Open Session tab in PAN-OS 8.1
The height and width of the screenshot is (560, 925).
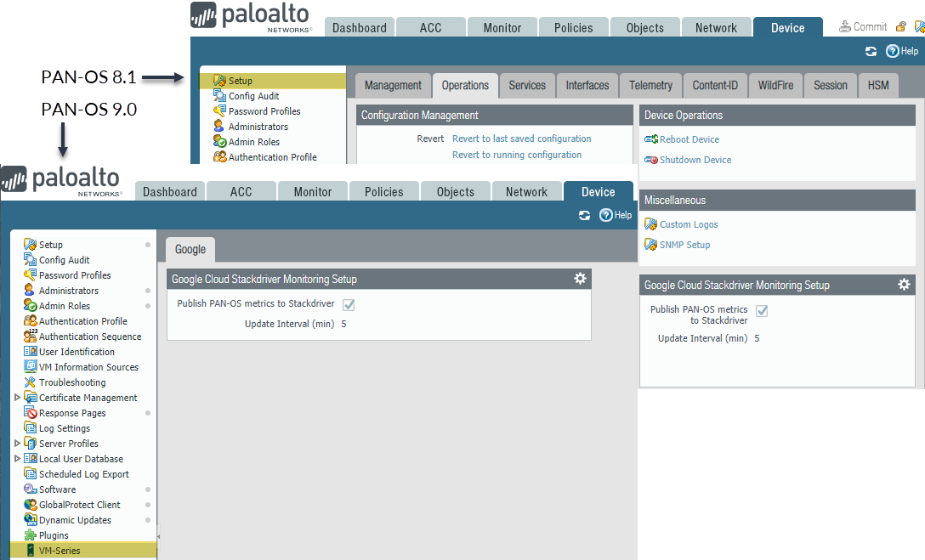pyautogui.click(x=831, y=86)
